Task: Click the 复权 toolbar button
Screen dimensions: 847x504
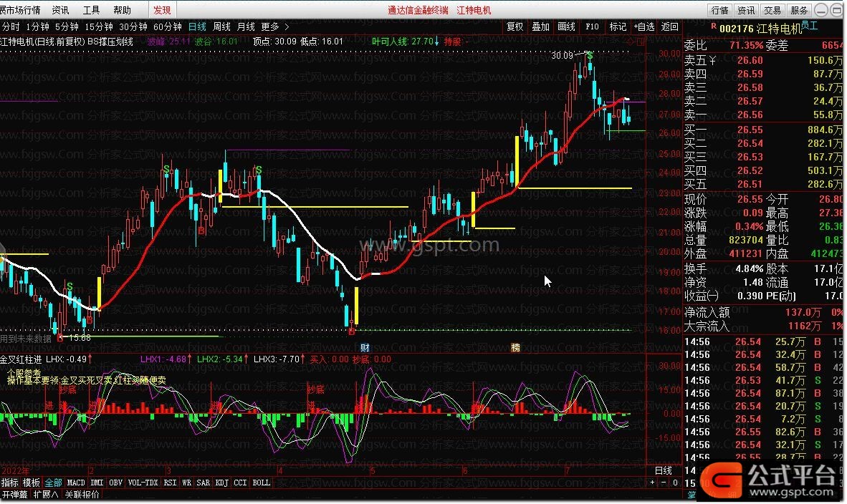Action: pos(515,26)
